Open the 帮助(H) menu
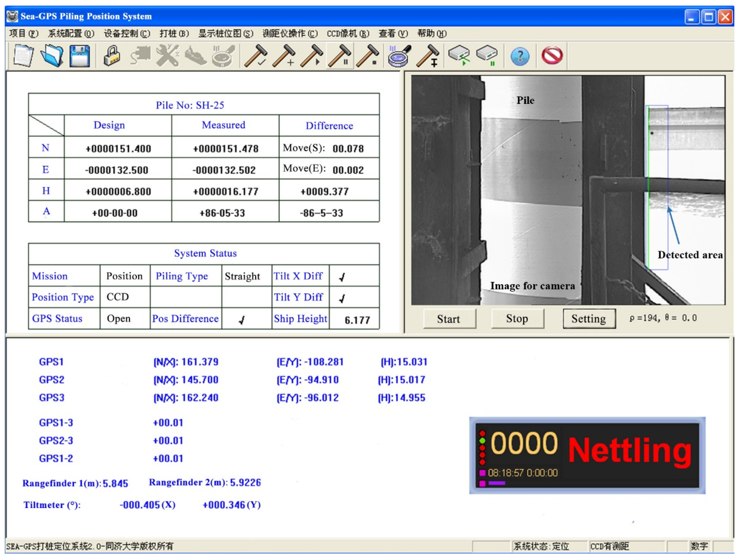This screenshot has width=744, height=560. pos(432,34)
